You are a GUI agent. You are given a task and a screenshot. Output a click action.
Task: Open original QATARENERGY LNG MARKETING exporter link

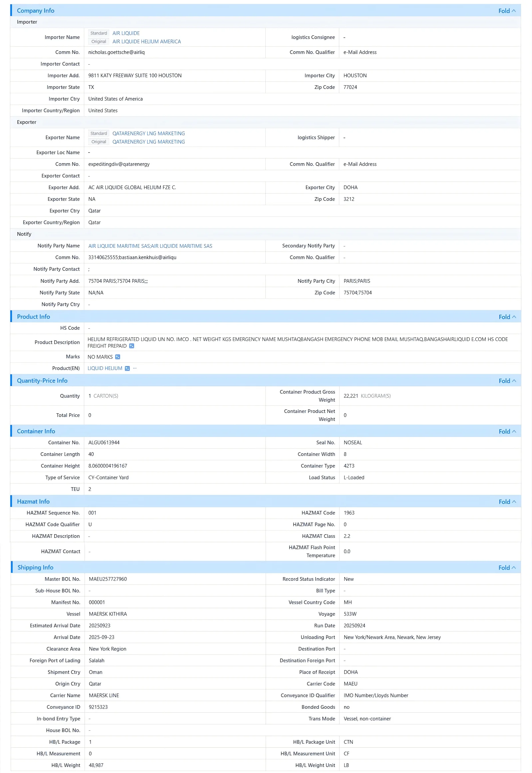point(149,142)
